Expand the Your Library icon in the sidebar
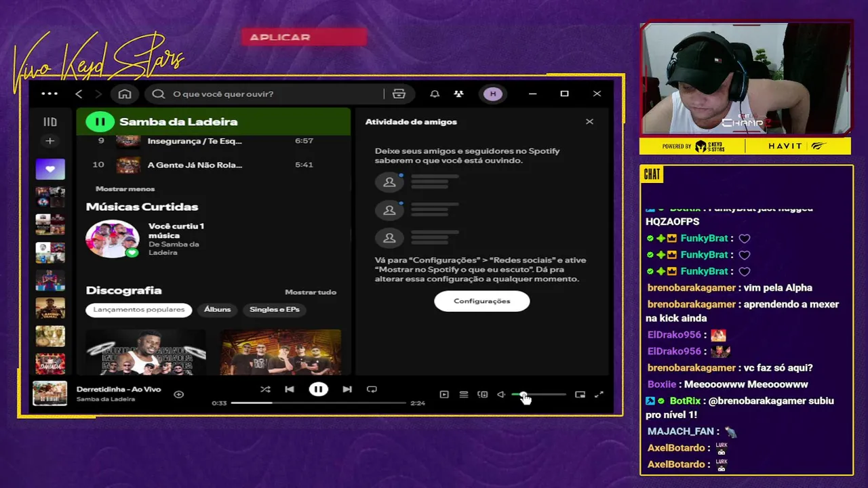The height and width of the screenshot is (488, 868). point(50,122)
